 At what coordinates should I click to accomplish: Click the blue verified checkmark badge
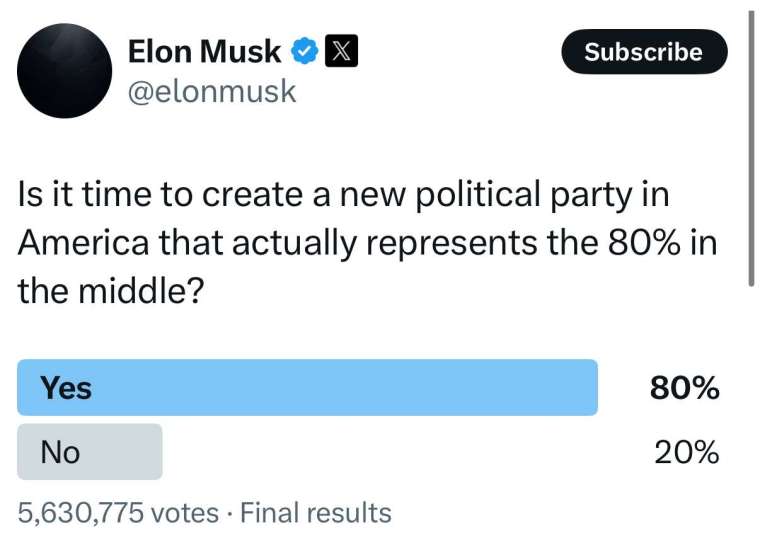coord(304,50)
